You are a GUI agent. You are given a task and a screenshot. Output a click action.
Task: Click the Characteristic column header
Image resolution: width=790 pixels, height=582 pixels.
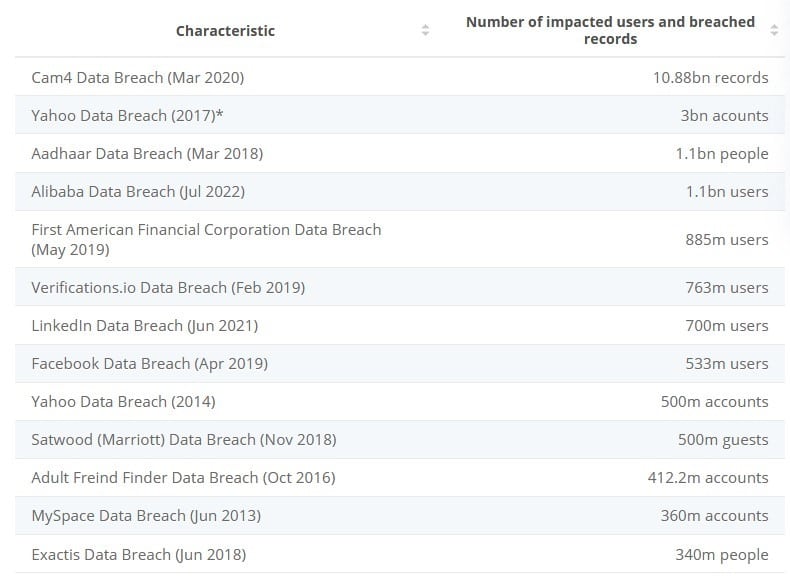pos(225,31)
